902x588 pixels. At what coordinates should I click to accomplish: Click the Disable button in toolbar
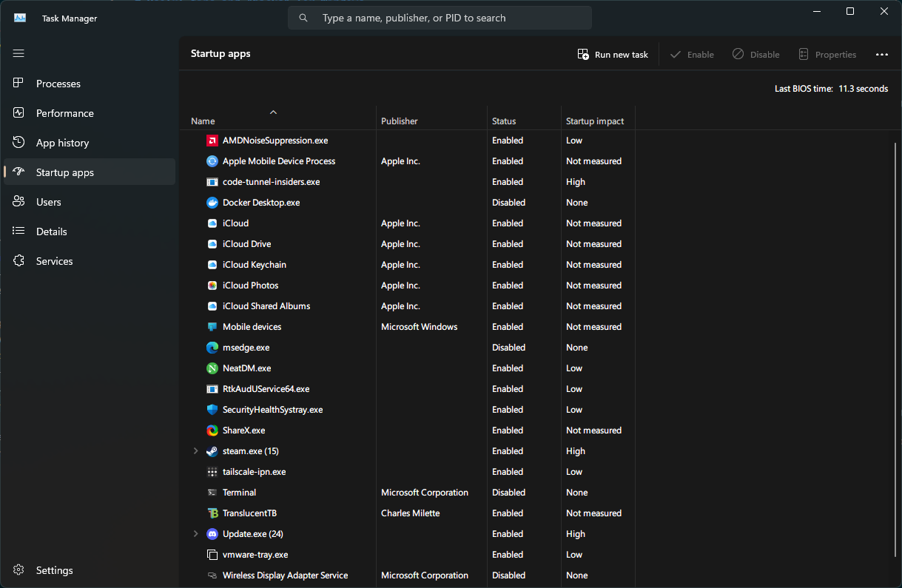[755, 55]
